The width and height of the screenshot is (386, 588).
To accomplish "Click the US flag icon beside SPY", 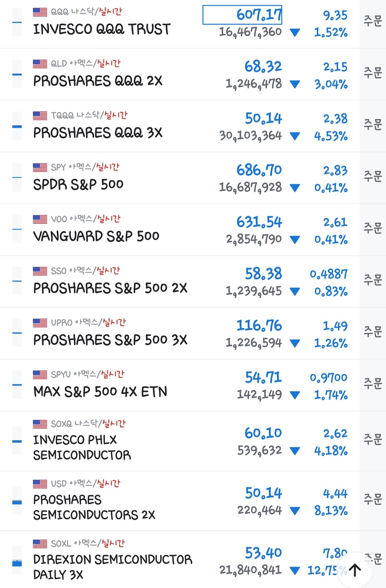I will click(40, 167).
